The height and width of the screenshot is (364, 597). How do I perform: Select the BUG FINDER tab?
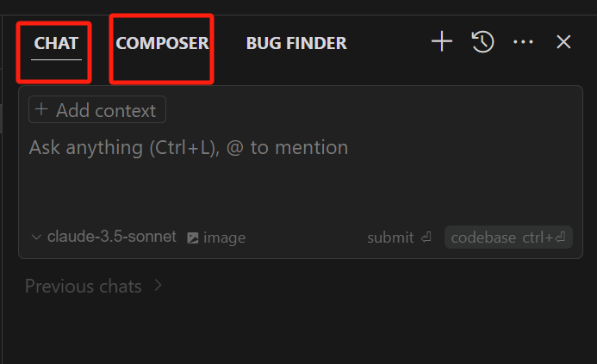pos(296,43)
